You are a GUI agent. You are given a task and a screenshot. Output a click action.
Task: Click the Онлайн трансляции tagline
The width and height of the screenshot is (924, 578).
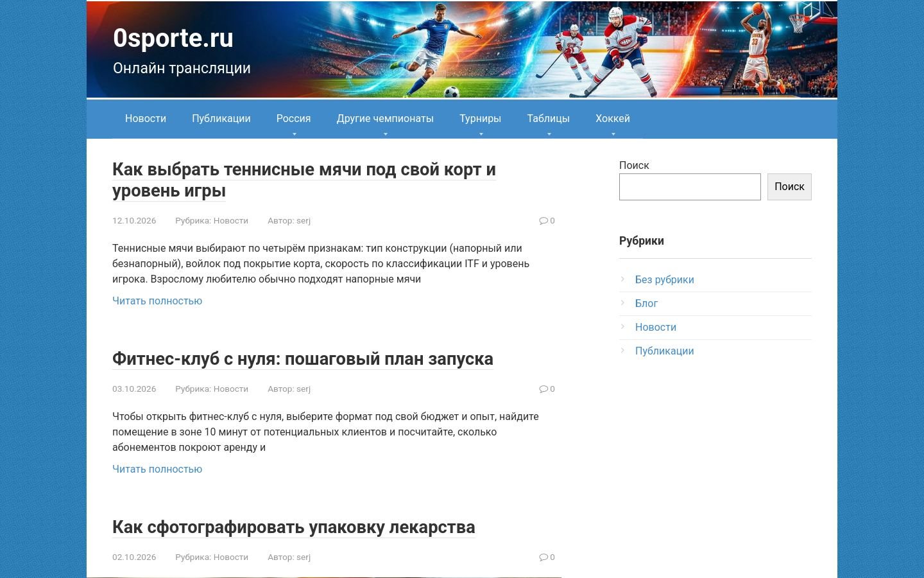point(182,68)
